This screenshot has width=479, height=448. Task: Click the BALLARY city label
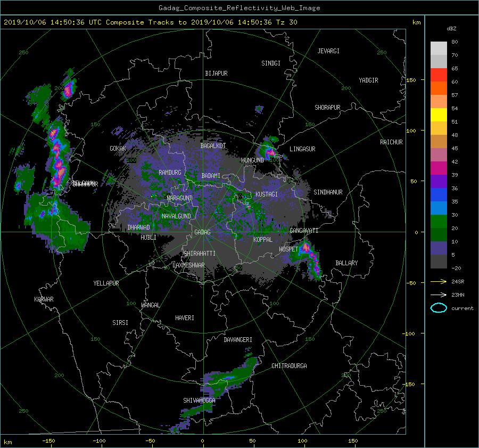point(346,263)
